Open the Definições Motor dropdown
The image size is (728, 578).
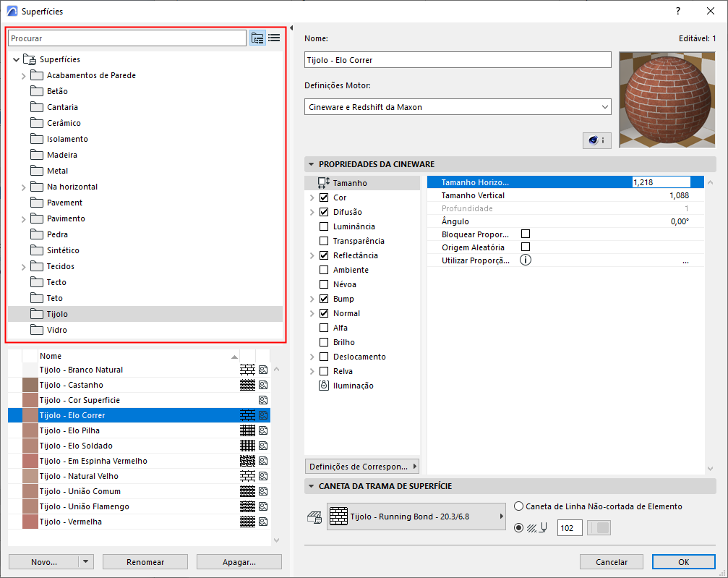[x=458, y=107]
